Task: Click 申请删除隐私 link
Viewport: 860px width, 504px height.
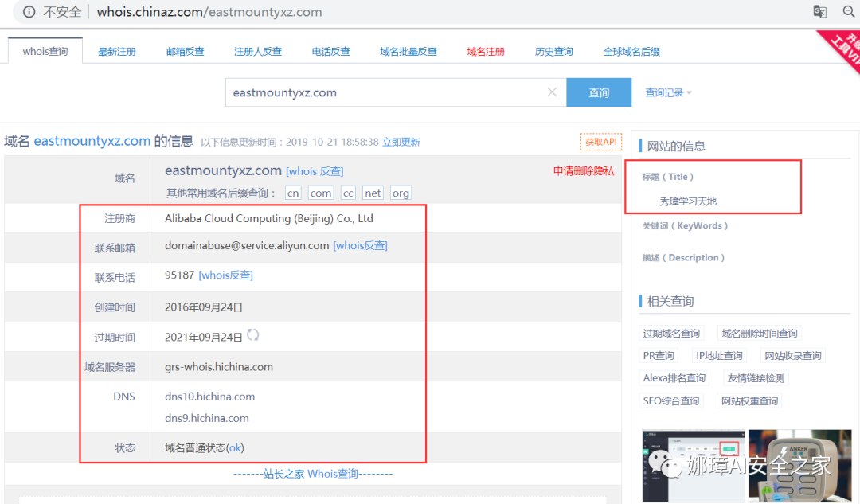Action: click(584, 171)
